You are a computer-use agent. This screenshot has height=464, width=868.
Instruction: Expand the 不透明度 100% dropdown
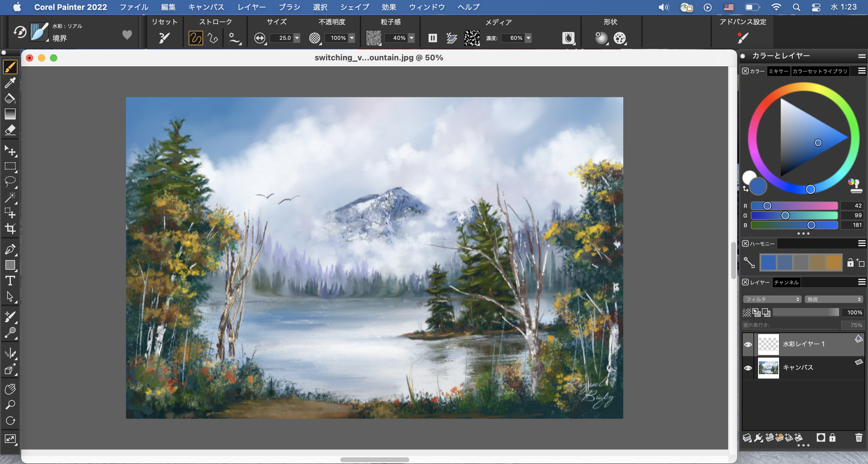coord(352,38)
